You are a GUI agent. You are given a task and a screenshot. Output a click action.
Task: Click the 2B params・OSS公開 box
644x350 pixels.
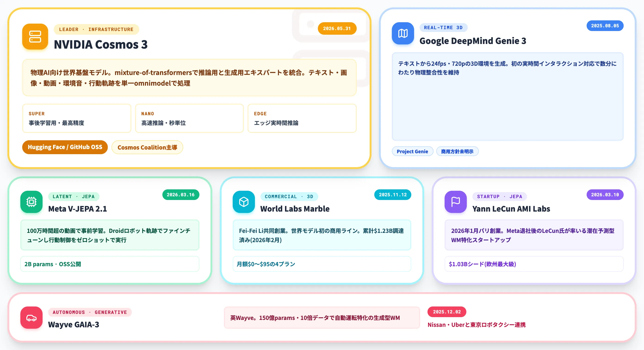[x=110, y=264]
